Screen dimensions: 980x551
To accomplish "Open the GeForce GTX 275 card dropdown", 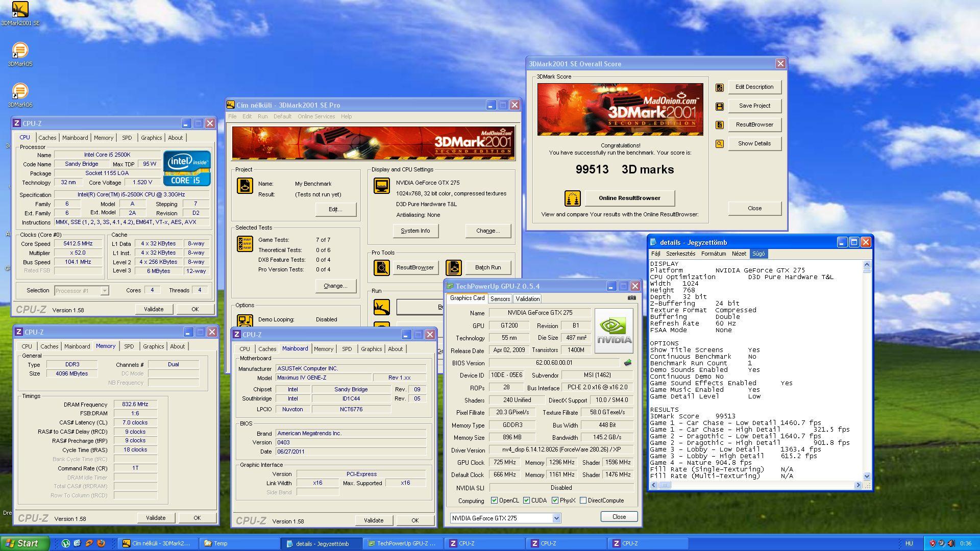I will 556,518.
